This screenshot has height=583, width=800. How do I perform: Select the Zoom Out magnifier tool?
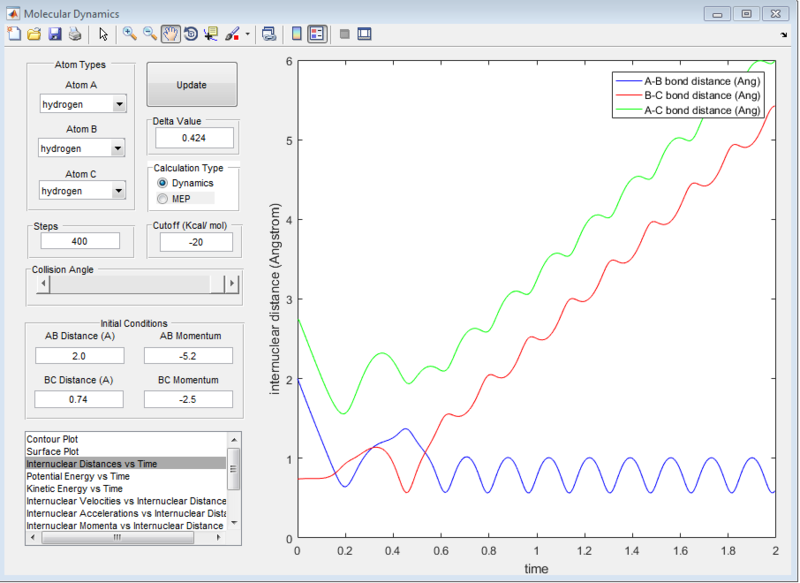coord(150,34)
